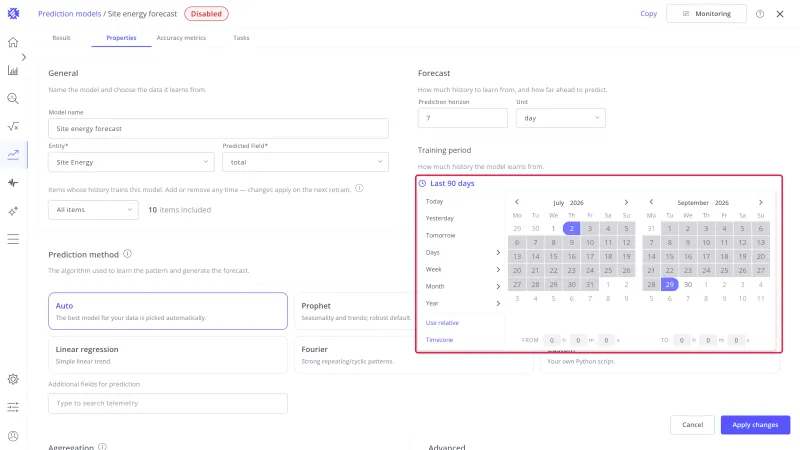The image size is (800, 450).
Task: Open the All items dropdown
Action: pos(93,210)
